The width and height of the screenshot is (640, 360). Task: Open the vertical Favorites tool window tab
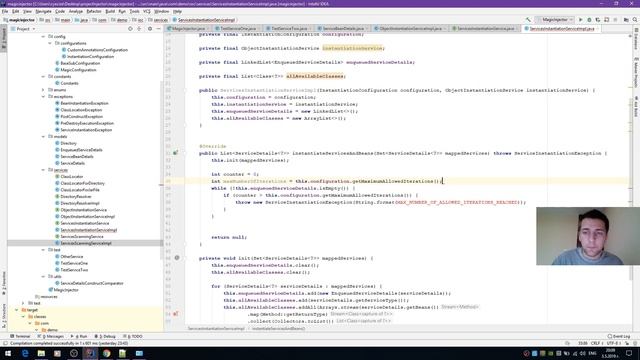pyautogui.click(x=4, y=283)
